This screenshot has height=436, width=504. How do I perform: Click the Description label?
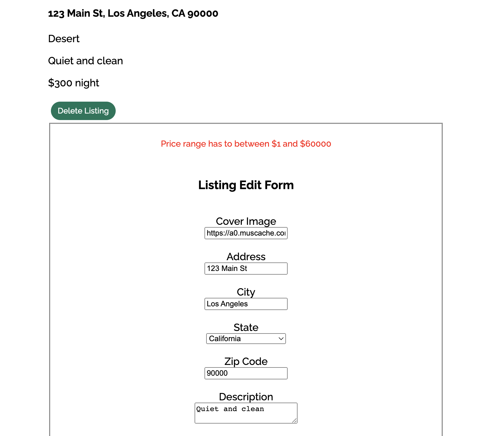tap(246, 397)
